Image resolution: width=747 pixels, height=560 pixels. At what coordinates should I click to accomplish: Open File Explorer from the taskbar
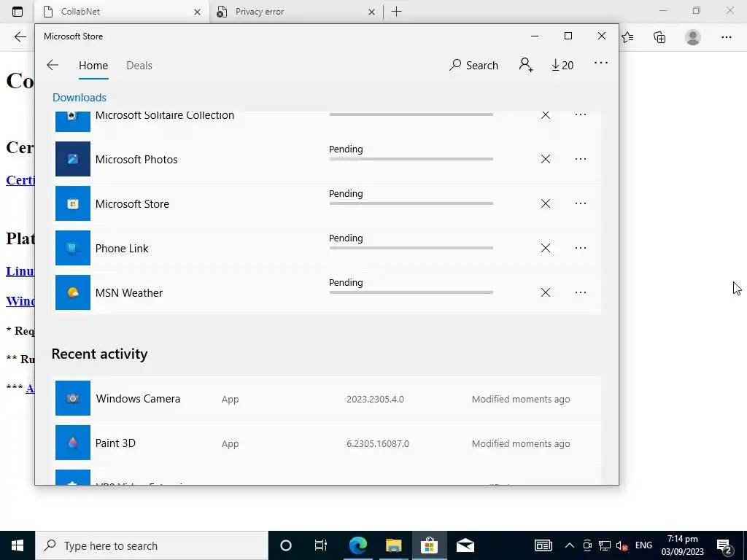[x=393, y=545]
